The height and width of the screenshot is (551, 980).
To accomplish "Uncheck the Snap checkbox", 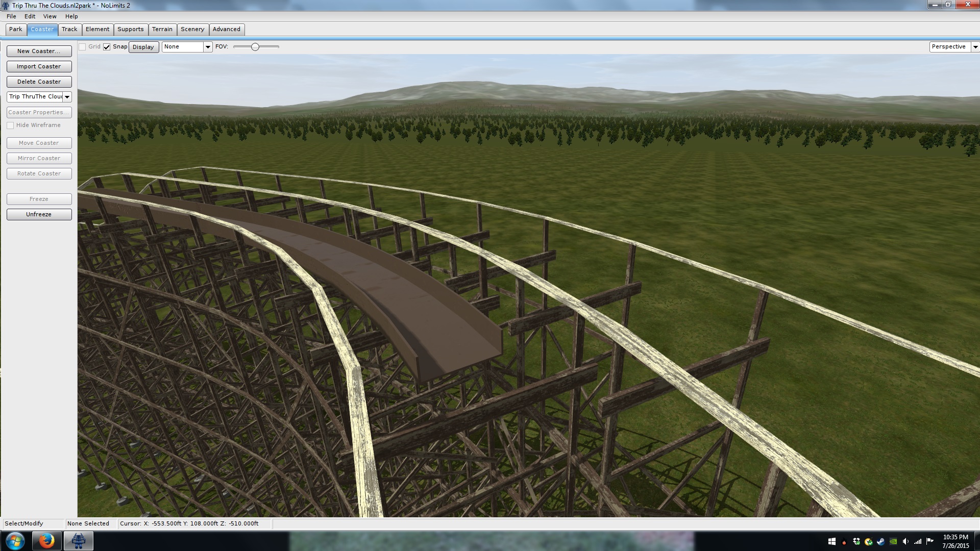I will click(x=107, y=47).
